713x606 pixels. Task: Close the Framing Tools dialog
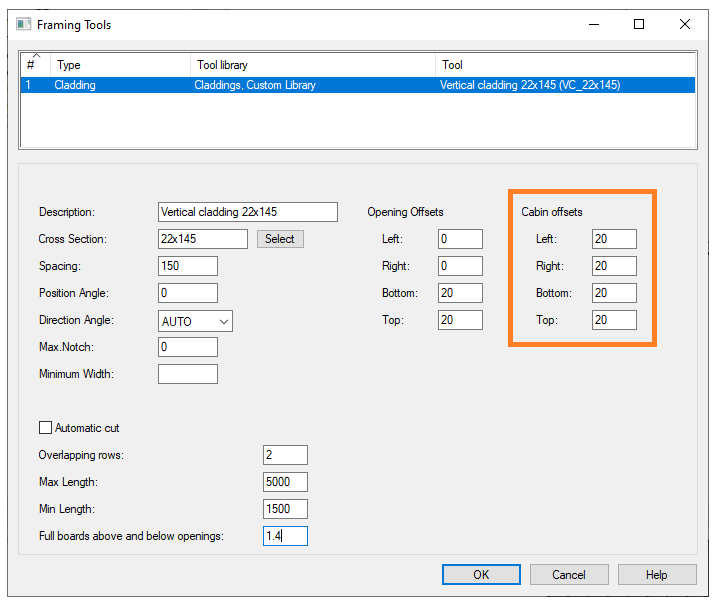point(683,25)
